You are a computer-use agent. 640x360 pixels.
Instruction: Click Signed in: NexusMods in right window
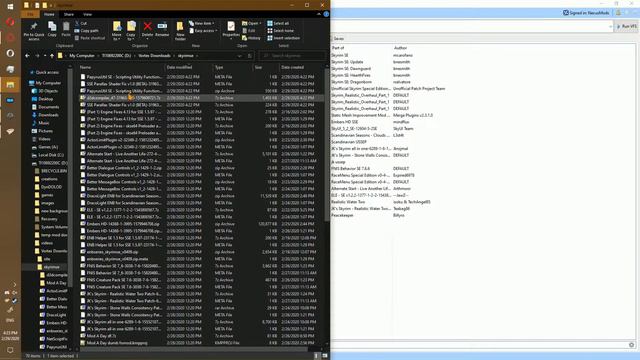click(586, 13)
